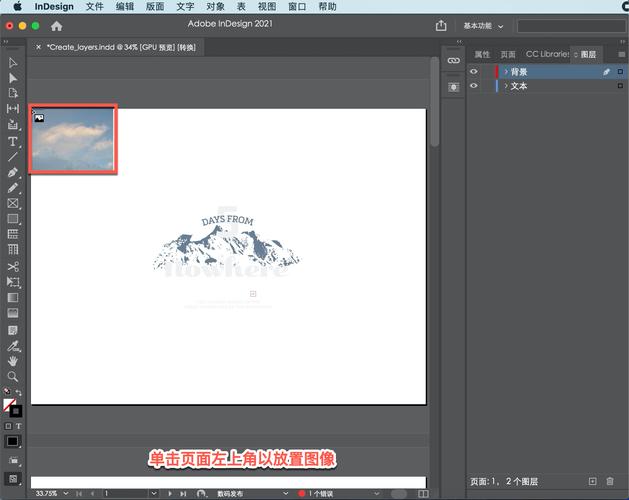
Task: Switch to the 属性 panel tab
Action: (482, 54)
